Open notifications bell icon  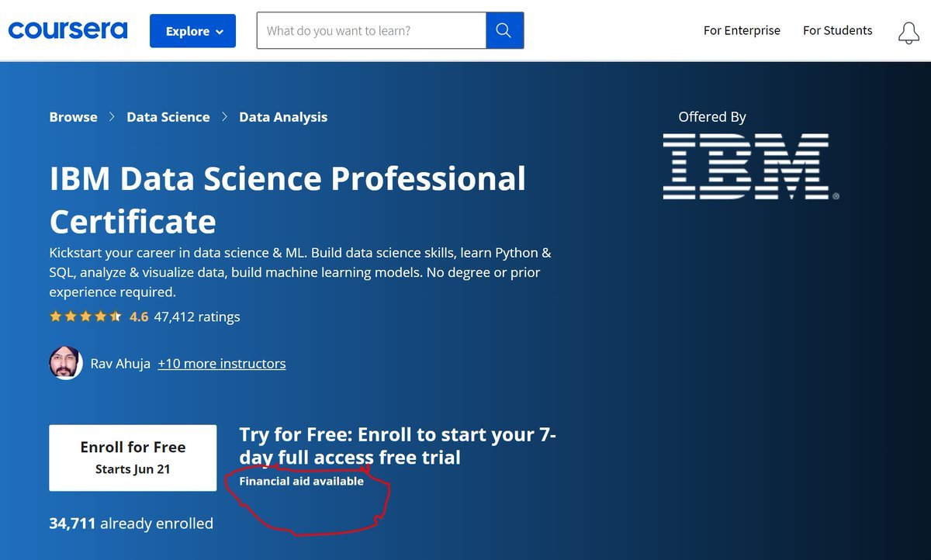909,33
